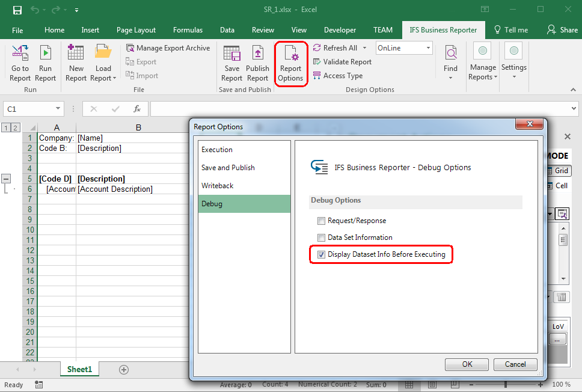This screenshot has width=582, height=392.
Task: Open Customize Quick Access Toolbar dropdown
Action: (76, 10)
